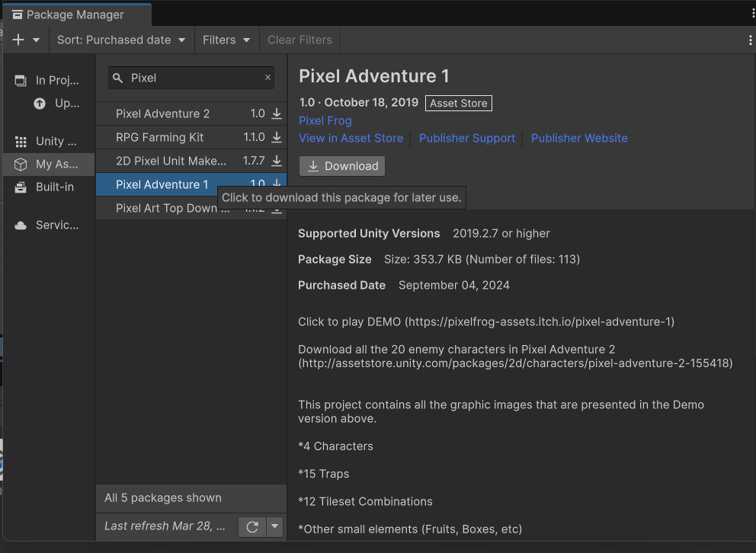Click the refresh list icon button
The height and width of the screenshot is (553, 756).
(252, 527)
